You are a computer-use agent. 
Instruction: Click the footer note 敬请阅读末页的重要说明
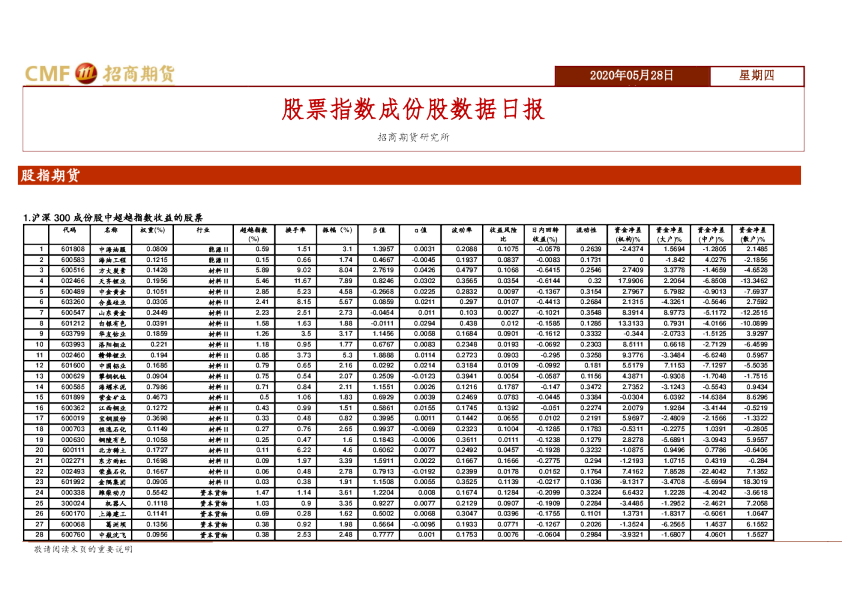click(82, 549)
